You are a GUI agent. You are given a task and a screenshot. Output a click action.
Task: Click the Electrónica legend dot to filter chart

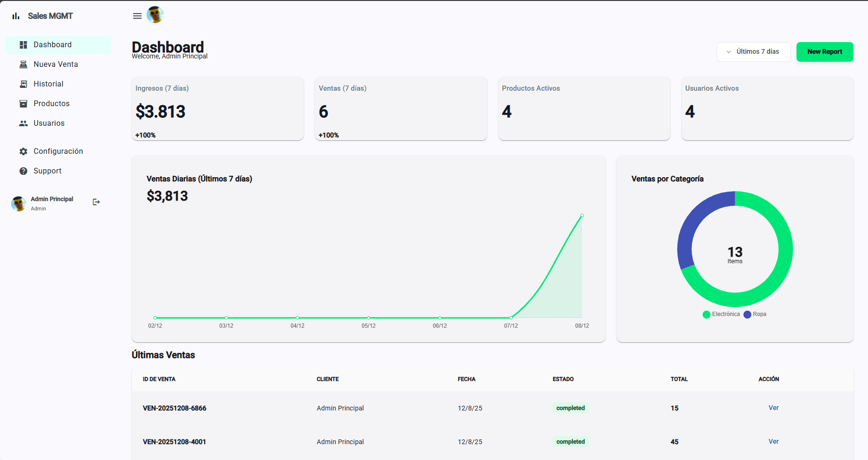click(x=706, y=314)
